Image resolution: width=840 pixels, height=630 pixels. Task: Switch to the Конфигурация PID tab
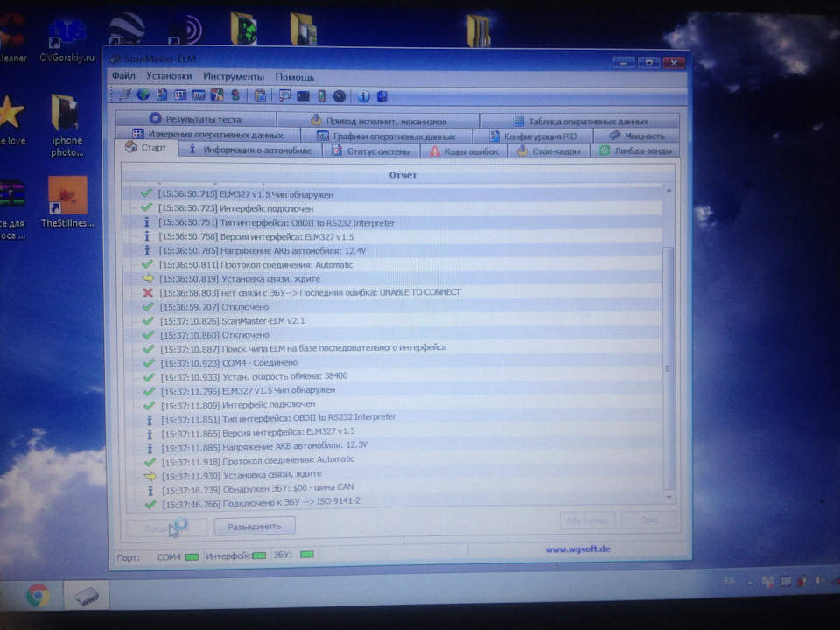533,136
